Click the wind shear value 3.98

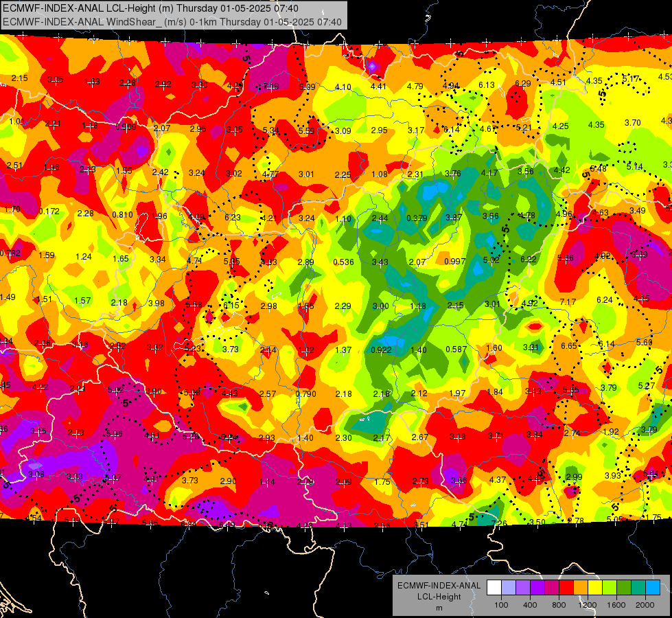[x=157, y=304]
